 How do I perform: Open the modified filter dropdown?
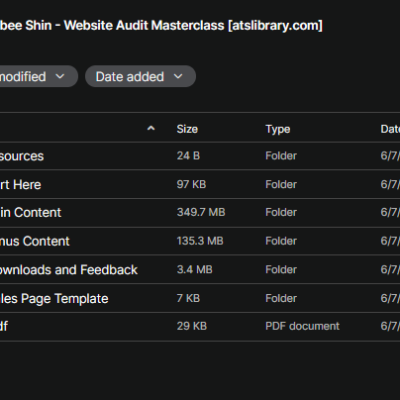39,76
